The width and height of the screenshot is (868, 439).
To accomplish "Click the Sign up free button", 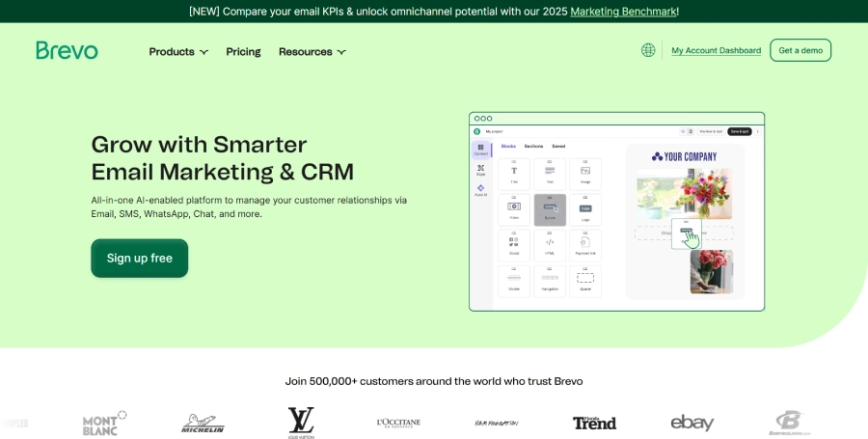I will pyautogui.click(x=140, y=258).
